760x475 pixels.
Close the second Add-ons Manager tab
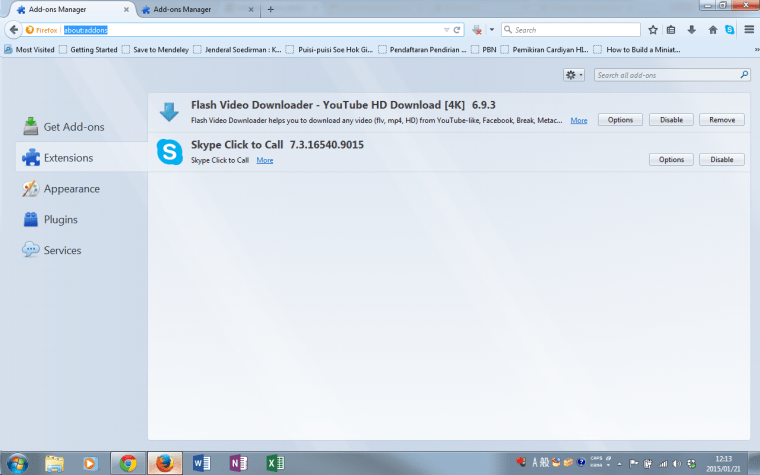point(251,10)
